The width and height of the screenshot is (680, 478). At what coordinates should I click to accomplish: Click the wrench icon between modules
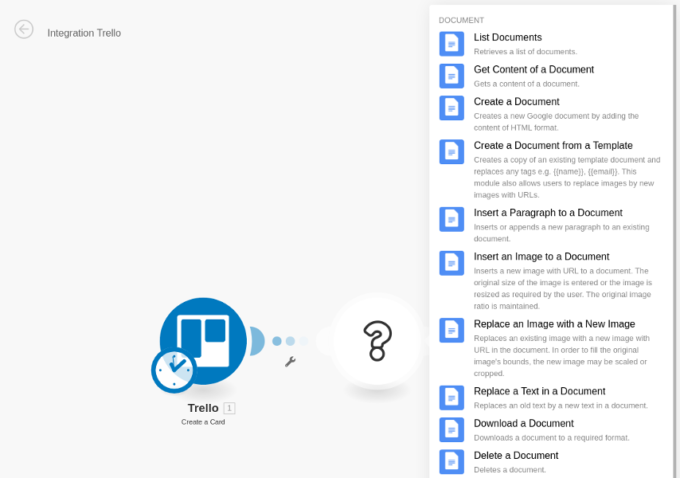[290, 362]
